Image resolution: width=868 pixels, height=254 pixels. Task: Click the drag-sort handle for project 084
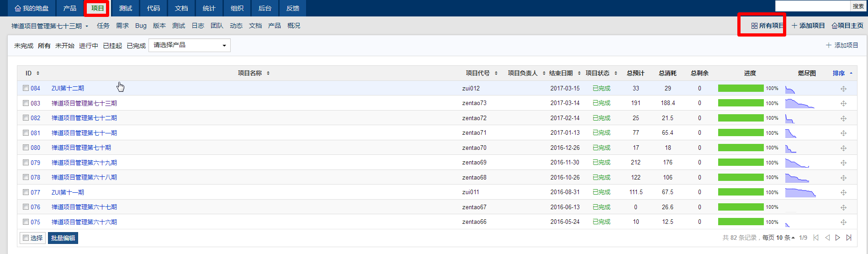tap(843, 89)
